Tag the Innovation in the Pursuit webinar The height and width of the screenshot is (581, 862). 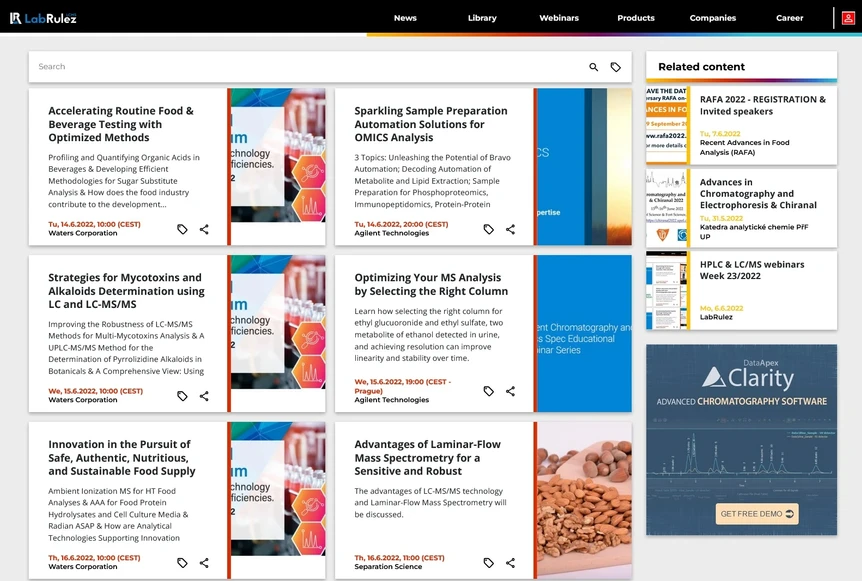(x=182, y=562)
